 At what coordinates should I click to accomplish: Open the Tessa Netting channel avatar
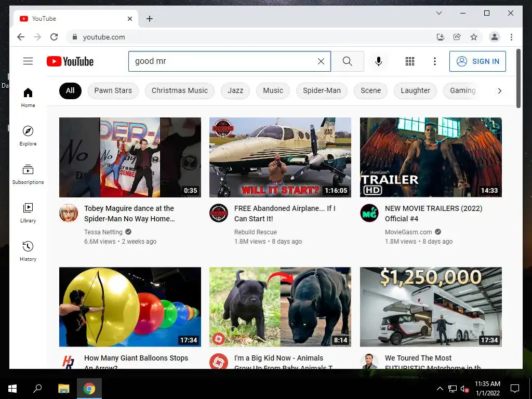click(x=69, y=212)
